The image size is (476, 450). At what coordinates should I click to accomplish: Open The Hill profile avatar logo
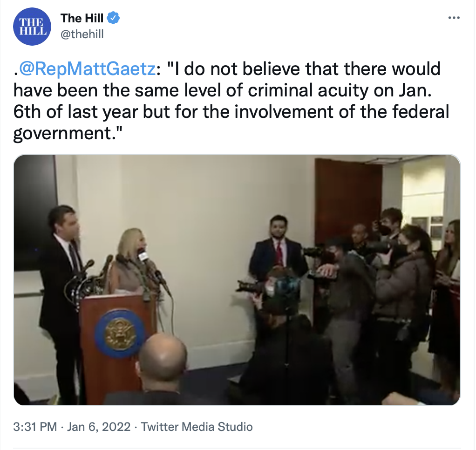[32, 27]
